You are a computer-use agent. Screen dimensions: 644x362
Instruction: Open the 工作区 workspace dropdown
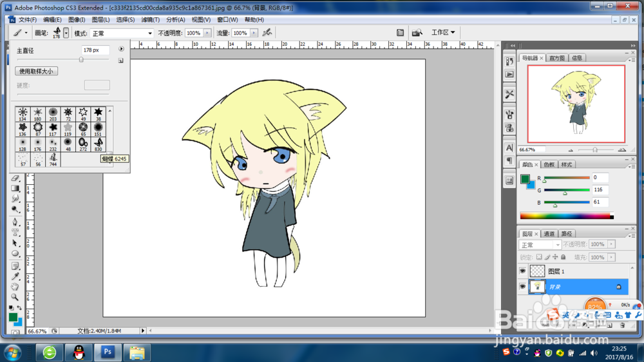(443, 32)
